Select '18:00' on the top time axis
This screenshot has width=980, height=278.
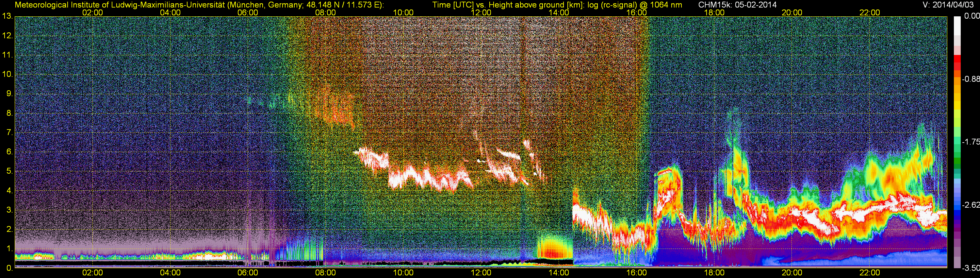pos(714,12)
